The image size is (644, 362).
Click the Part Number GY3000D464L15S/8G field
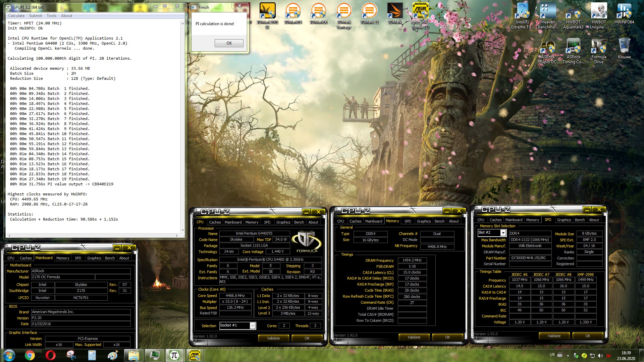[x=530, y=258]
